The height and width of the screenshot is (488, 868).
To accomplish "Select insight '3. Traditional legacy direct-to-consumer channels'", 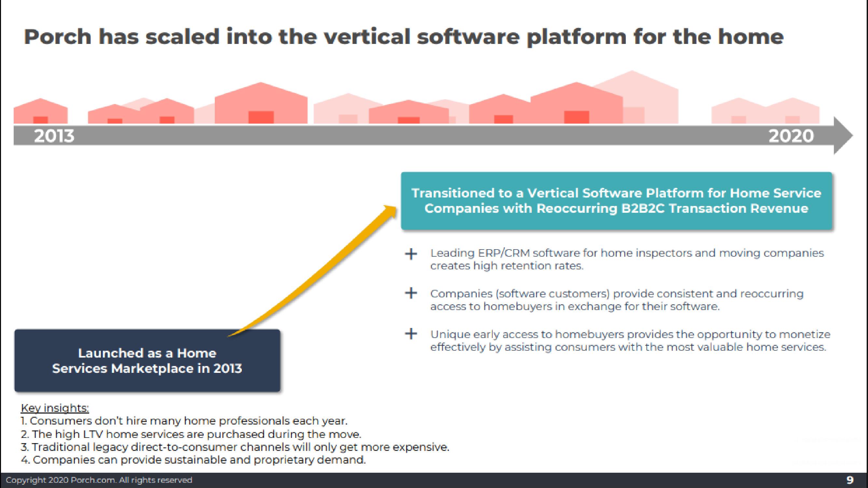I will [235, 447].
